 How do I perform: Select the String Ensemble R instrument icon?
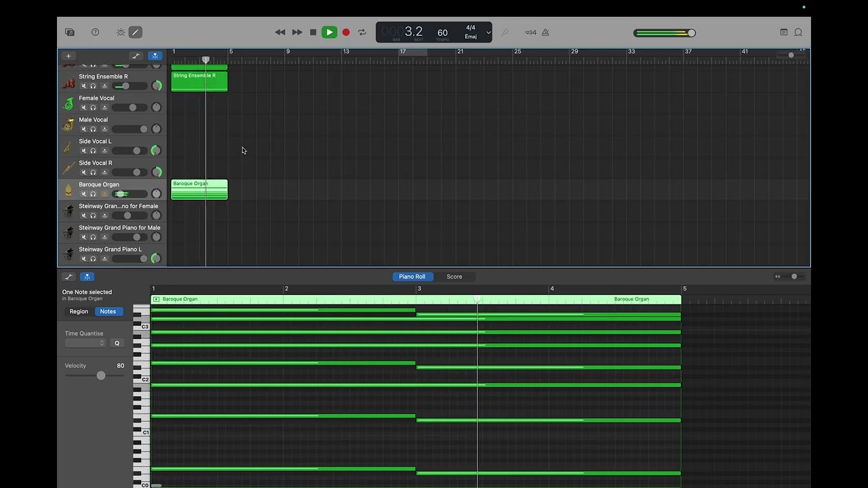tap(68, 83)
